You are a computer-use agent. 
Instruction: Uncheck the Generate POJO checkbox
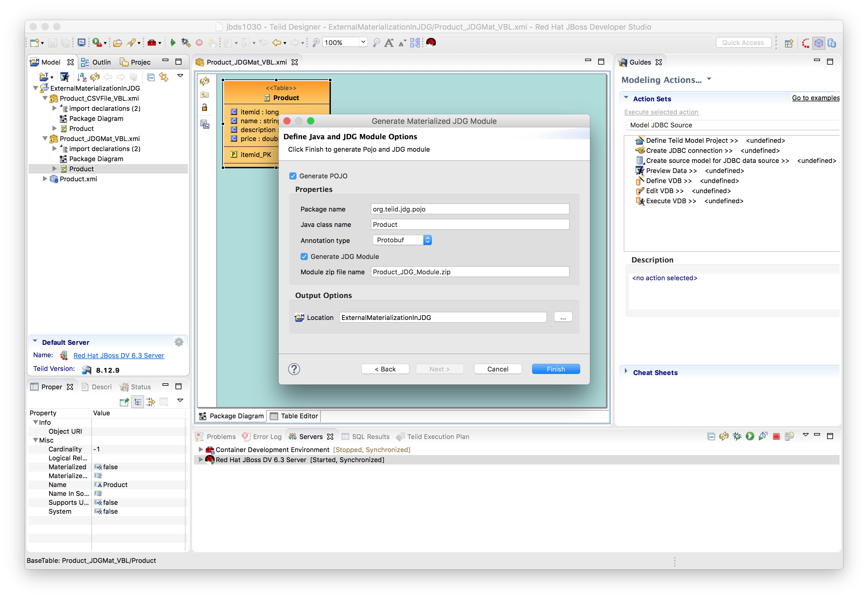click(293, 176)
